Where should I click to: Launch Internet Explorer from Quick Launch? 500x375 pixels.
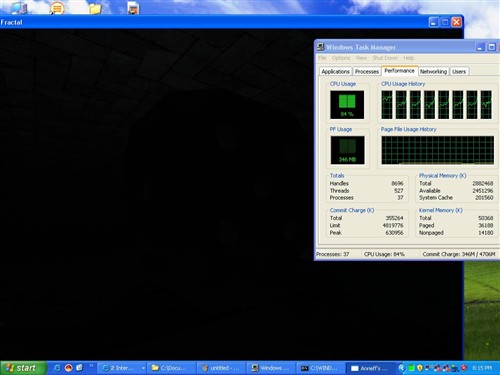click(57, 368)
